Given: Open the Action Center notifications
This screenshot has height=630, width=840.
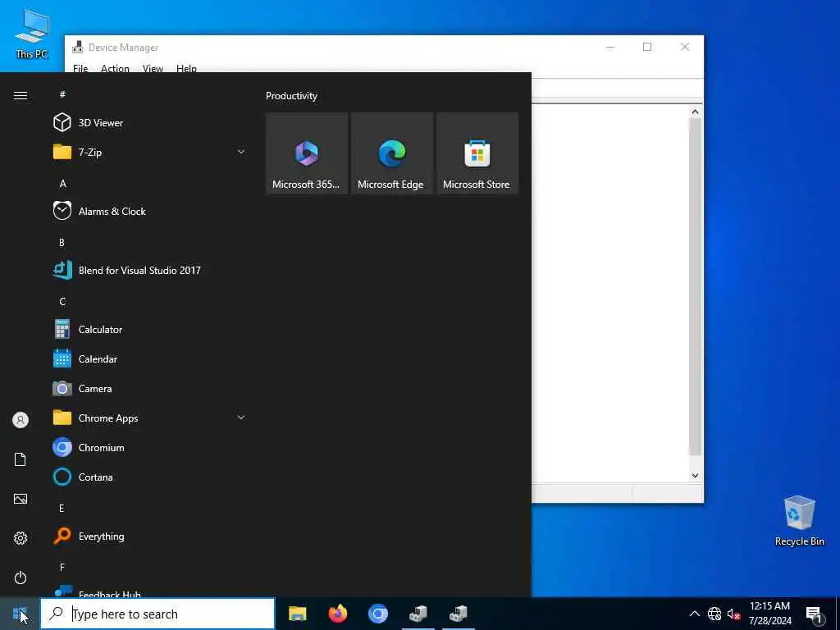Looking at the screenshot, I should click(x=814, y=614).
